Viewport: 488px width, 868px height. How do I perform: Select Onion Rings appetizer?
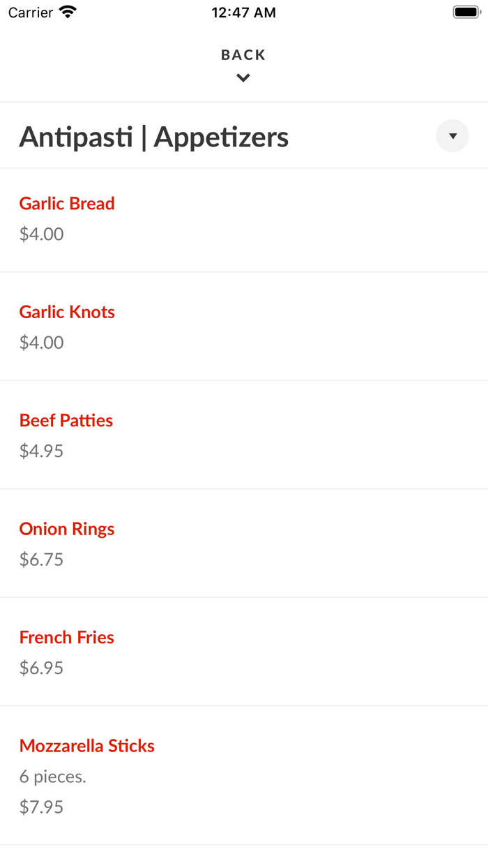[x=67, y=529]
